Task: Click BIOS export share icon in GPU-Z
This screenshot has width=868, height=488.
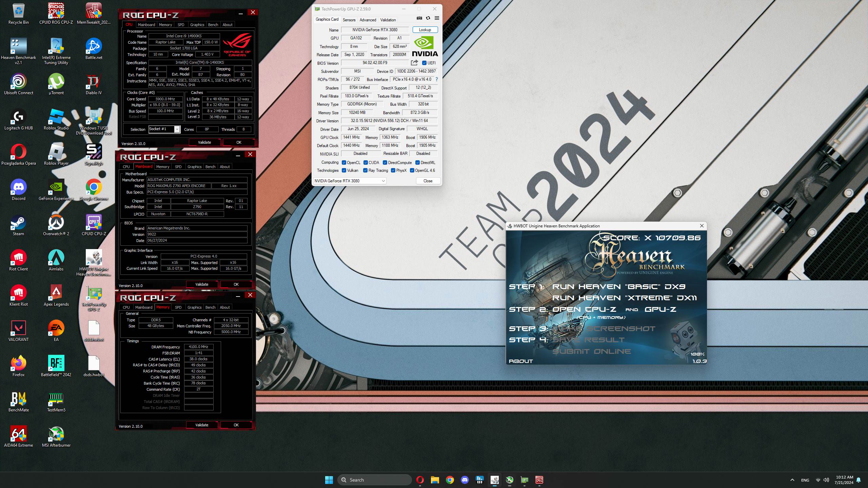Action: coord(414,63)
